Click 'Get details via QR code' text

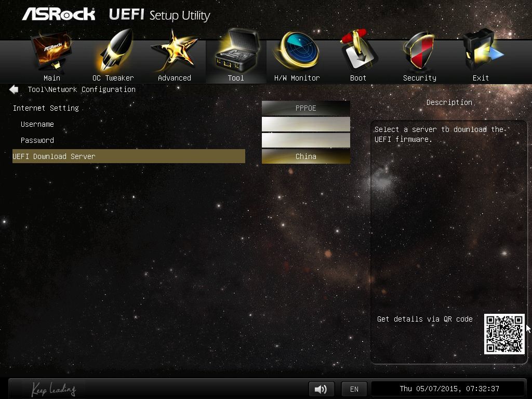[425, 319]
